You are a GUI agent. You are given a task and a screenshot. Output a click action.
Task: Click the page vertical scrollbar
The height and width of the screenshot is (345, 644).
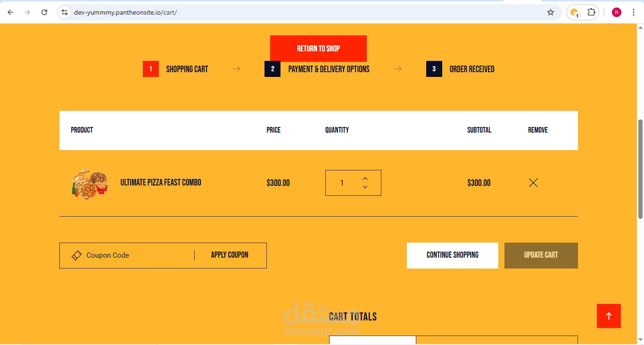tap(640, 169)
